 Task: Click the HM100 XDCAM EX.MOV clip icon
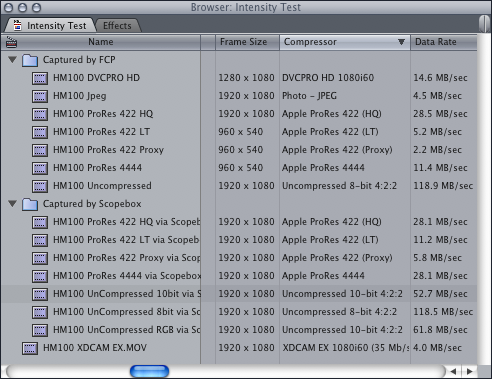click(30, 348)
